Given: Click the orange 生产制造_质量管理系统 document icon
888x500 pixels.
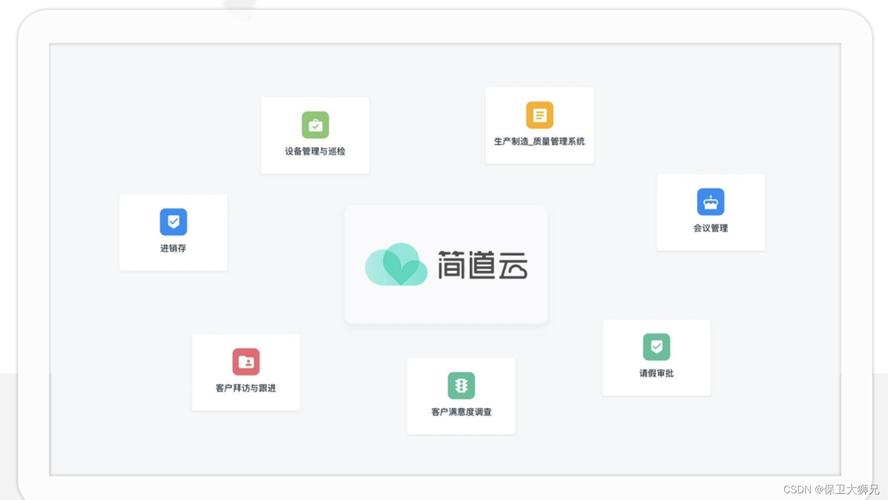Looking at the screenshot, I should tap(540, 115).
